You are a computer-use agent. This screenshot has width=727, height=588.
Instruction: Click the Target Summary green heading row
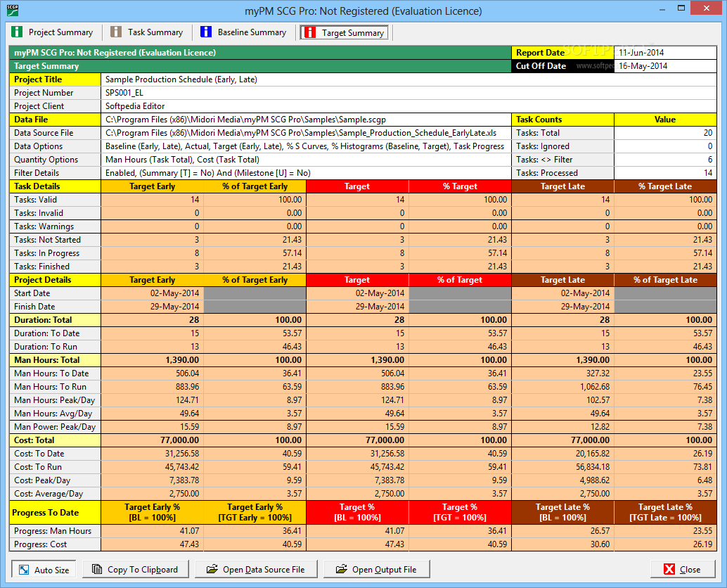(260, 66)
